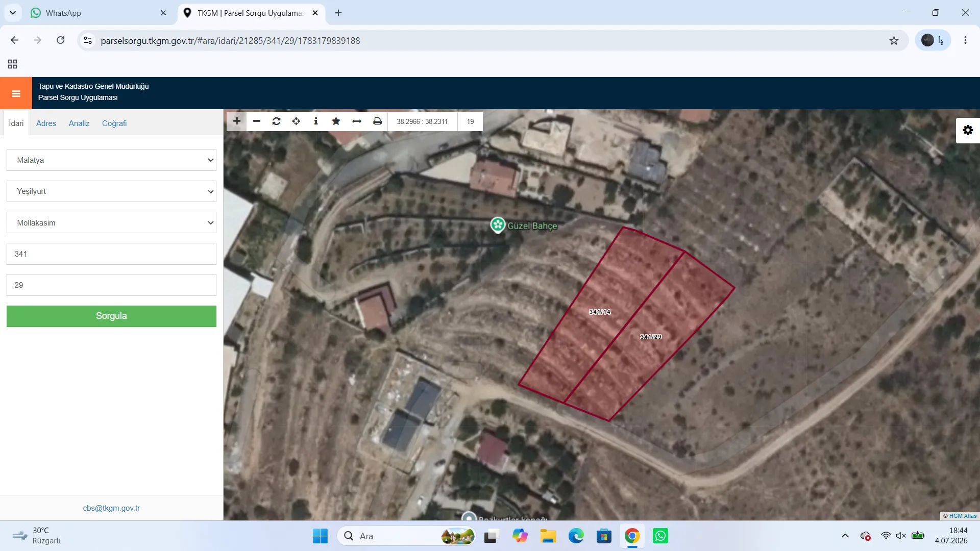
Task: Open volume control in system tray
Action: point(901,536)
